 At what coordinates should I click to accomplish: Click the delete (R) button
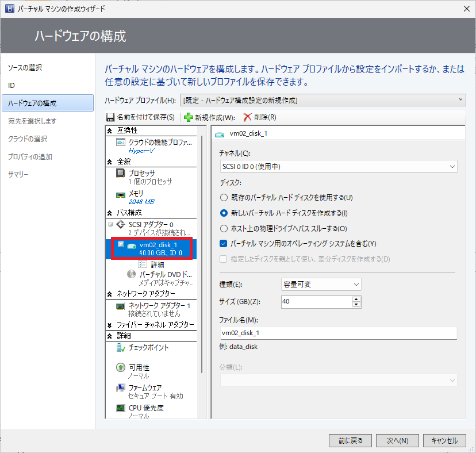(x=260, y=117)
